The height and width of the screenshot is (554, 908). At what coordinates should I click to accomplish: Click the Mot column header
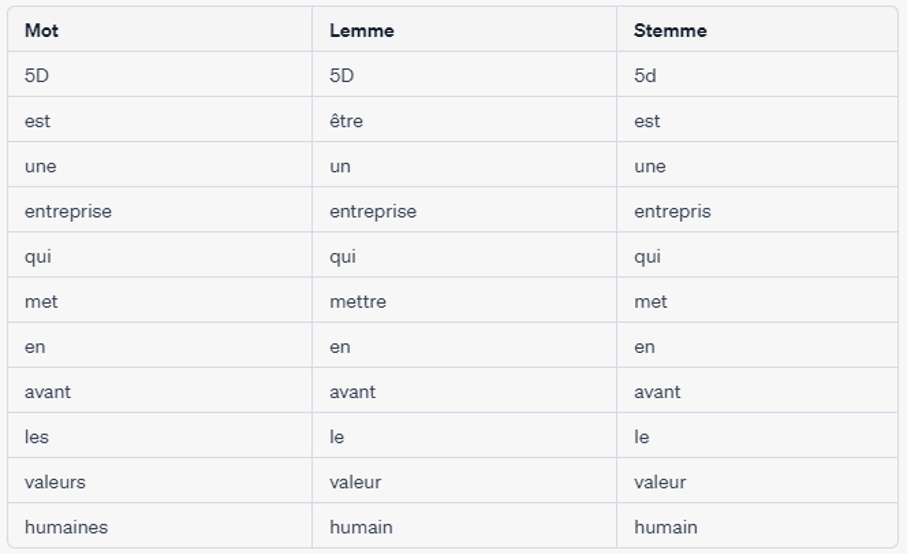pos(41,30)
